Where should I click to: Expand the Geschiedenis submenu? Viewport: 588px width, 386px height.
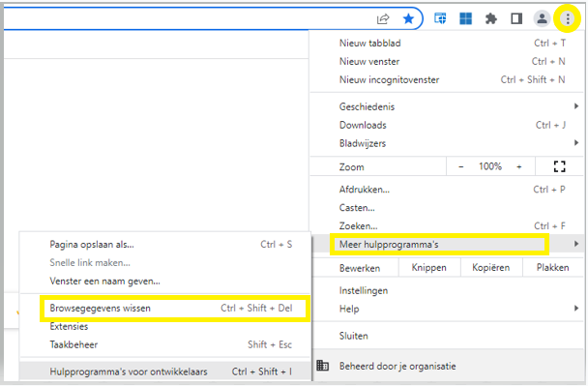tap(446, 106)
